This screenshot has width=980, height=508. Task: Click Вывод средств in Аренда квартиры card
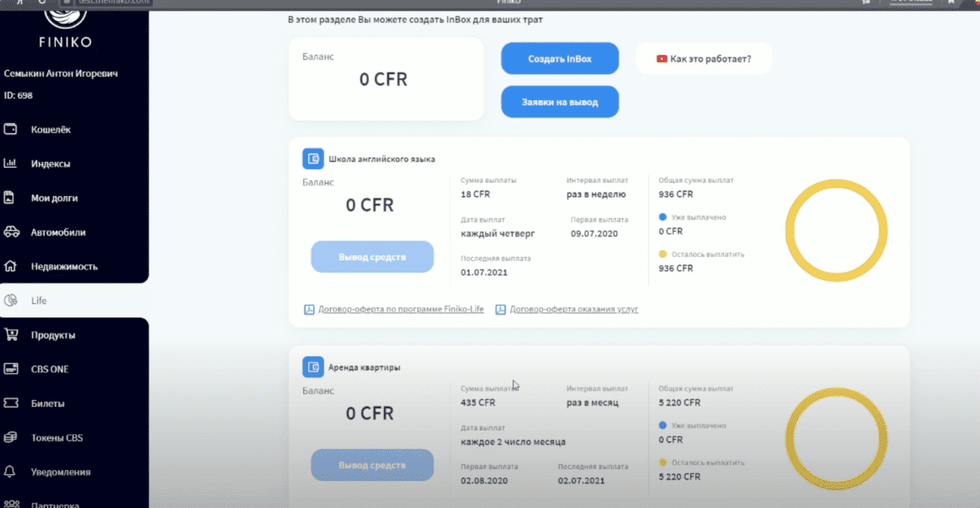372,465
